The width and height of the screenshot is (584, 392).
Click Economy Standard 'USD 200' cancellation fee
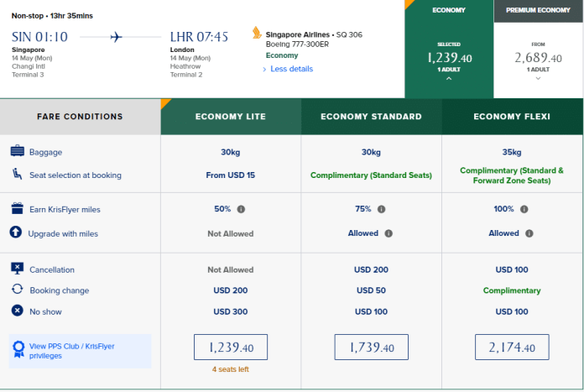tap(371, 269)
